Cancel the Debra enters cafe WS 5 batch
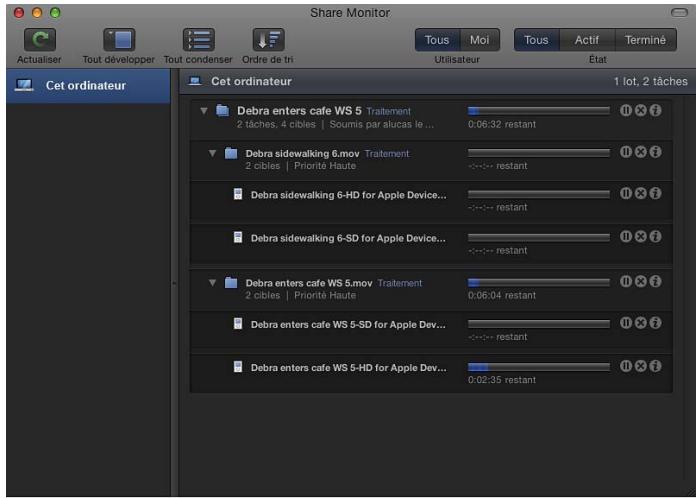This screenshot has width=696, height=498. click(x=641, y=110)
